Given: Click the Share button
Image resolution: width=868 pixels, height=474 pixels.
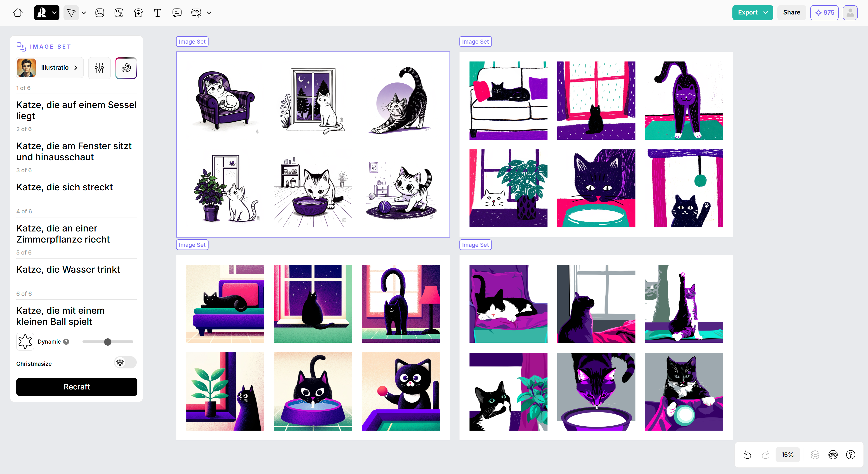Looking at the screenshot, I should pos(792,12).
